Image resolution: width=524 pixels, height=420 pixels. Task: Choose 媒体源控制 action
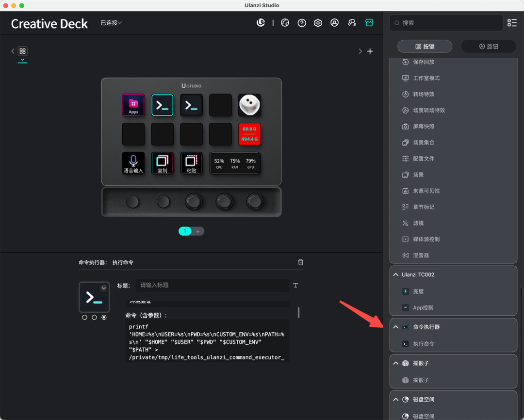tap(426, 239)
